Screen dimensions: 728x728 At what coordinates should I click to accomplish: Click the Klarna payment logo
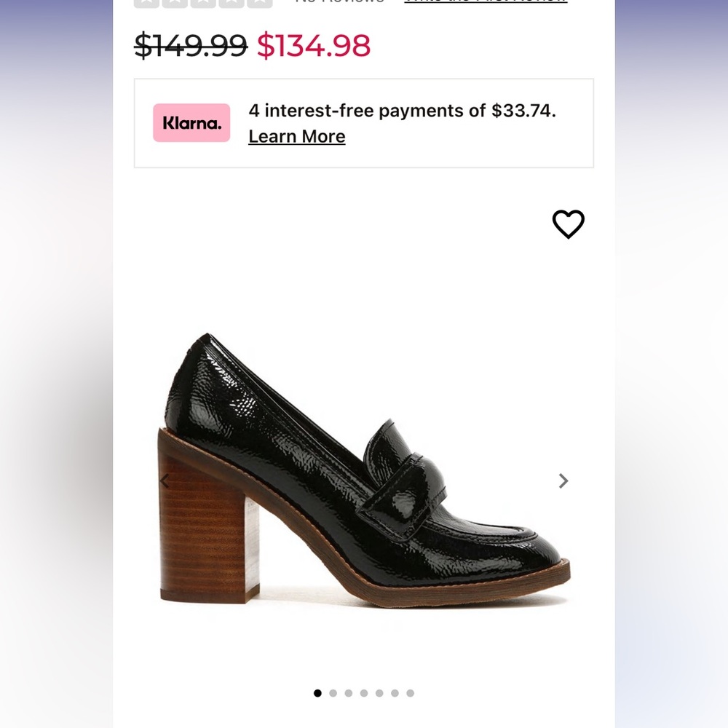[x=191, y=122]
